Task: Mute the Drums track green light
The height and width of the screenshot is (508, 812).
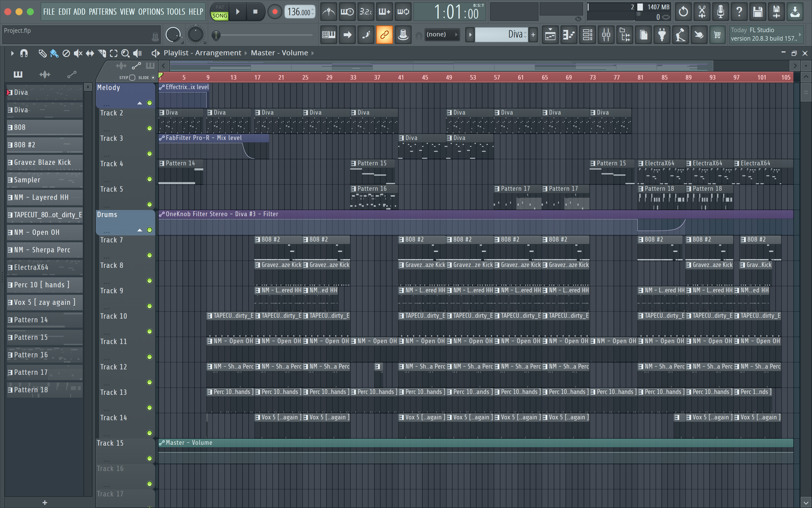Action: (150, 230)
